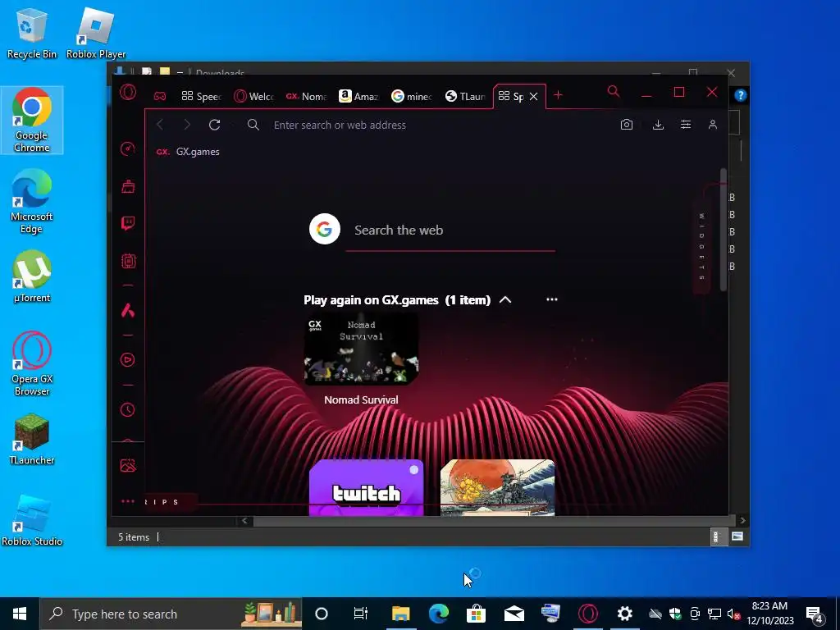Close the active Speed Dial tab

[533, 97]
